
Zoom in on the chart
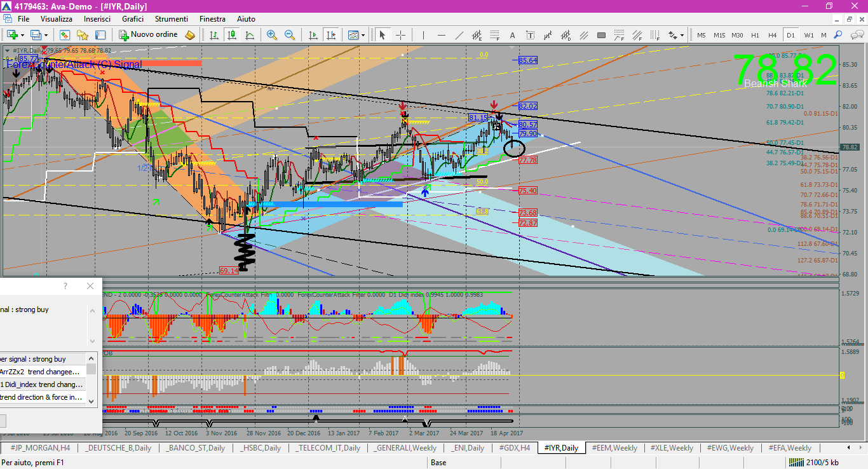272,35
